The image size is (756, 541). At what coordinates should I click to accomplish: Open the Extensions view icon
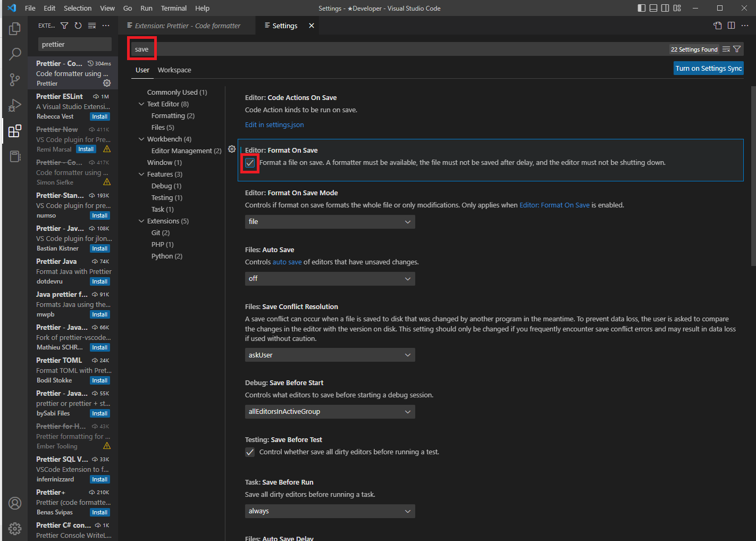coord(15,131)
